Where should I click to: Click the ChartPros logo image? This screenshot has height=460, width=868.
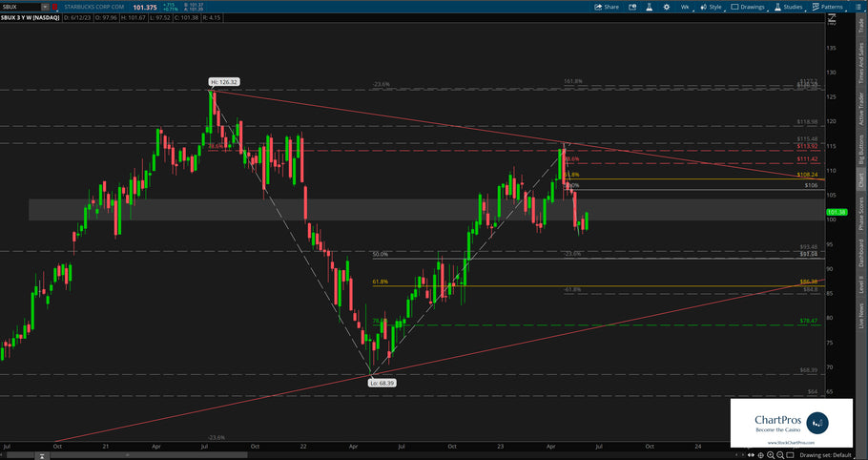[x=792, y=423]
